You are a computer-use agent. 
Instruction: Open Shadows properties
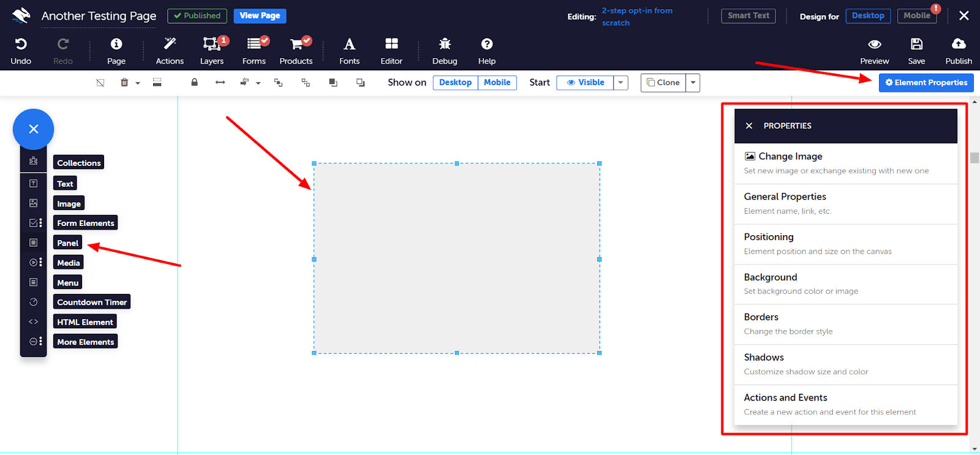tap(846, 365)
